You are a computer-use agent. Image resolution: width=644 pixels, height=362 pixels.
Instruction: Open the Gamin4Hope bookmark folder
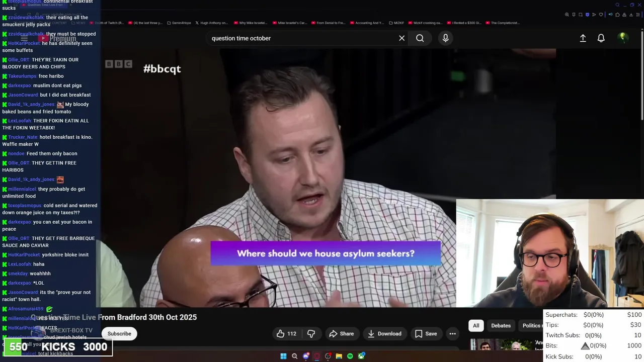pos(179,23)
